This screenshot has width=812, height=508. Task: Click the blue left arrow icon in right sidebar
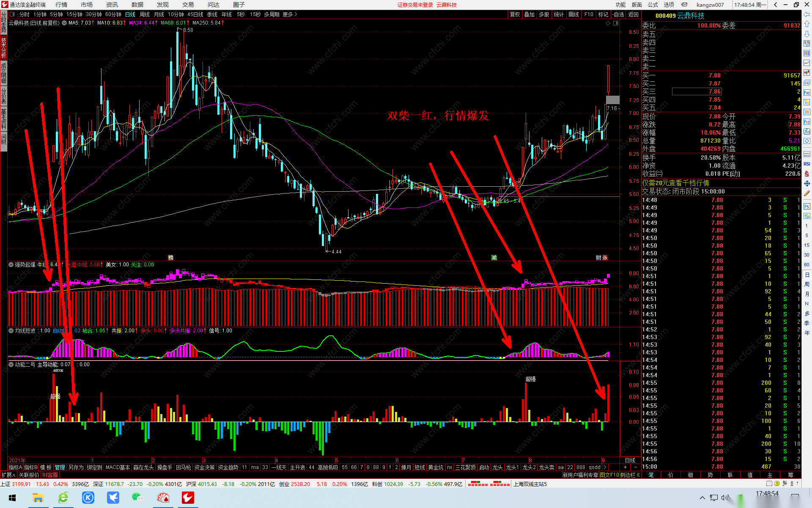coord(807,14)
